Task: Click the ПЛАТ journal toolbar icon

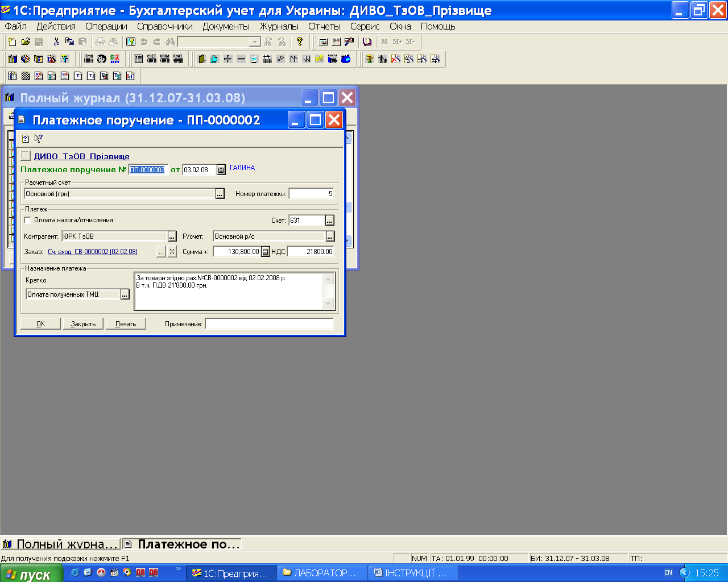Action: coord(178,59)
